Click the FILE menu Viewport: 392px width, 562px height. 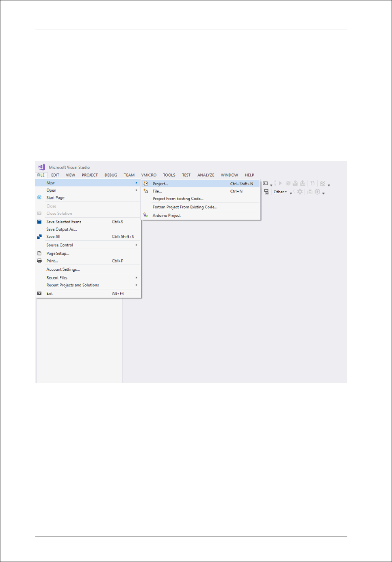[41, 175]
